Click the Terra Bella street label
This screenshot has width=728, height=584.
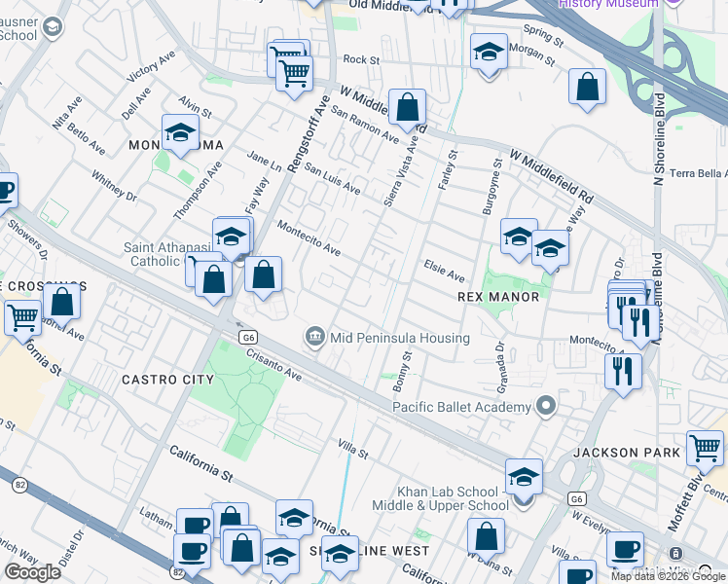pos(698,173)
